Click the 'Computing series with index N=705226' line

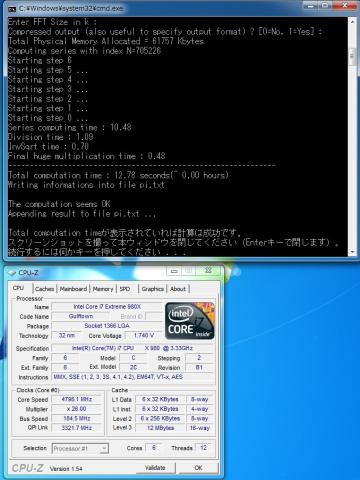[84, 51]
